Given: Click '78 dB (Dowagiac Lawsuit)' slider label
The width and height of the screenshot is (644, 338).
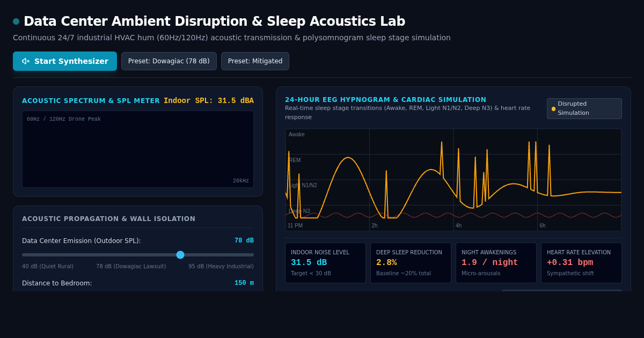Looking at the screenshot, I should pyautogui.click(x=131, y=266).
